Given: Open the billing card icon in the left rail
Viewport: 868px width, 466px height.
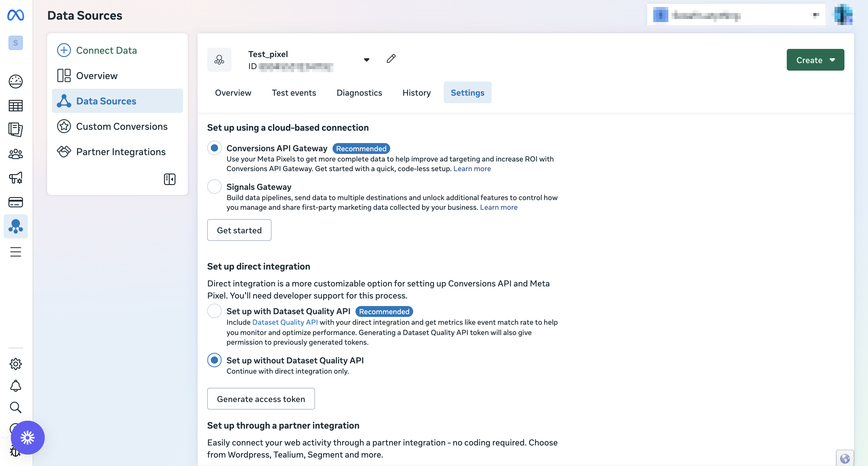Looking at the screenshot, I should (x=15, y=202).
